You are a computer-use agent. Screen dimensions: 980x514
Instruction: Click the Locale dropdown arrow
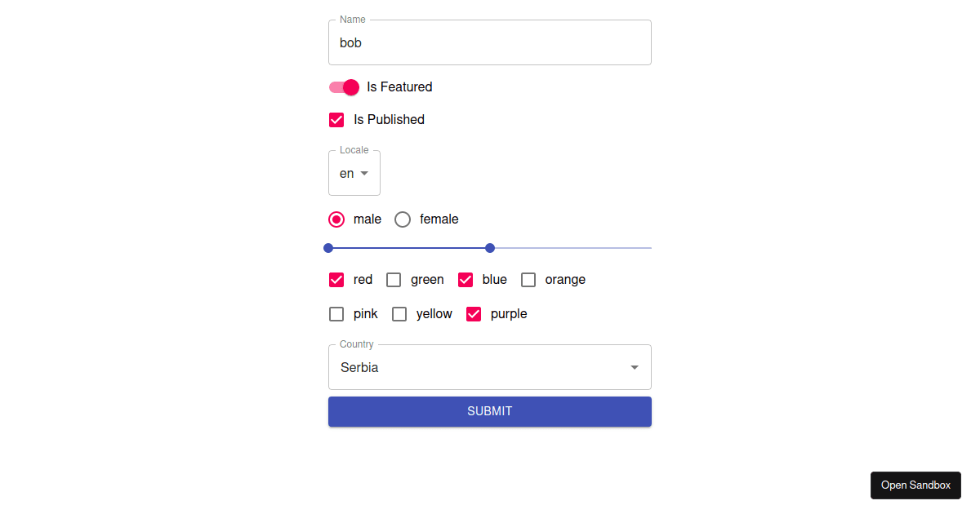click(x=364, y=173)
